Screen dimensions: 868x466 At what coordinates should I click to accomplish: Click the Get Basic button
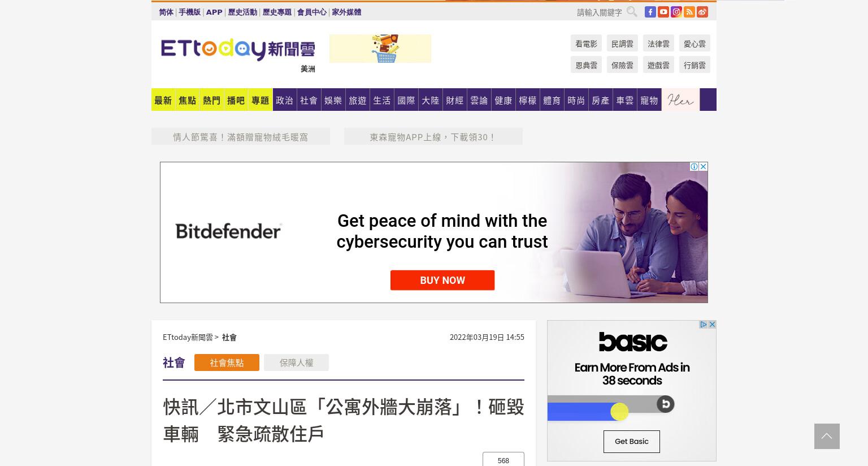click(x=632, y=442)
